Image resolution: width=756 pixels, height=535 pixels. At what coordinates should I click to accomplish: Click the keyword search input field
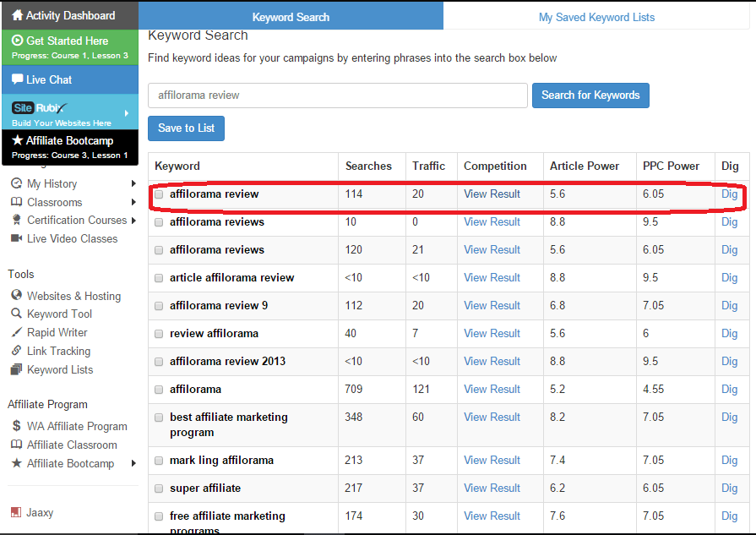[338, 95]
